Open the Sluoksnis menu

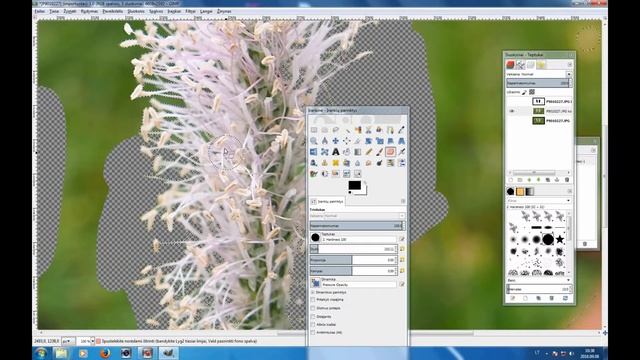pyautogui.click(x=136, y=11)
